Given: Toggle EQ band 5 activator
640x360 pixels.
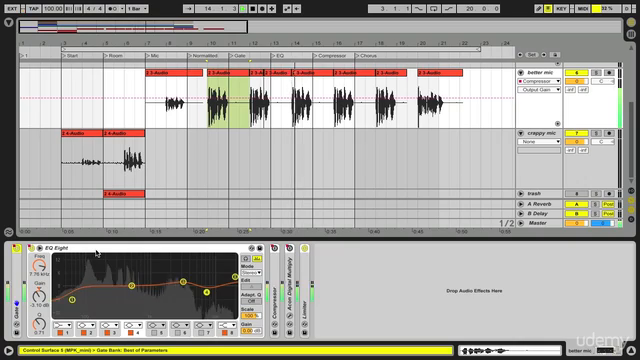Looking at the screenshot, I should pos(154,333).
